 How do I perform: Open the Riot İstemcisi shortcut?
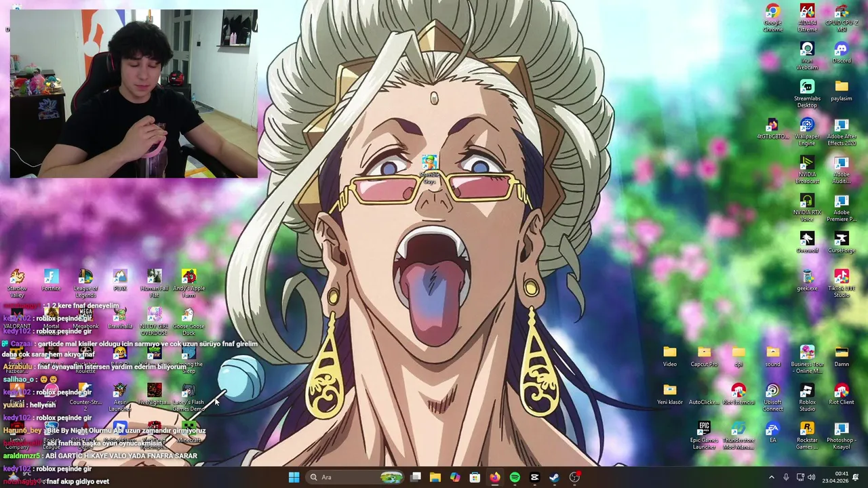coord(738,394)
